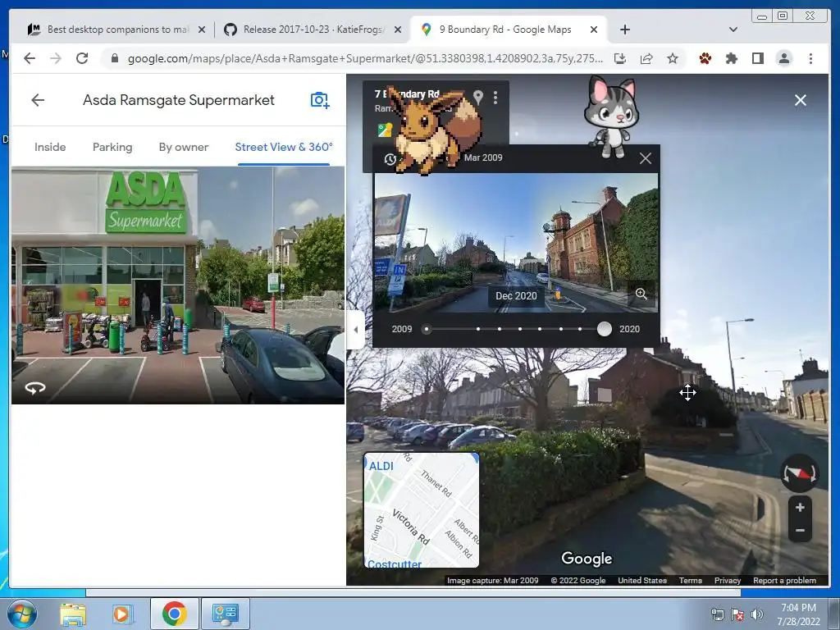Click the gray cat desktop pet
Screen dimensions: 840x630
612,116
